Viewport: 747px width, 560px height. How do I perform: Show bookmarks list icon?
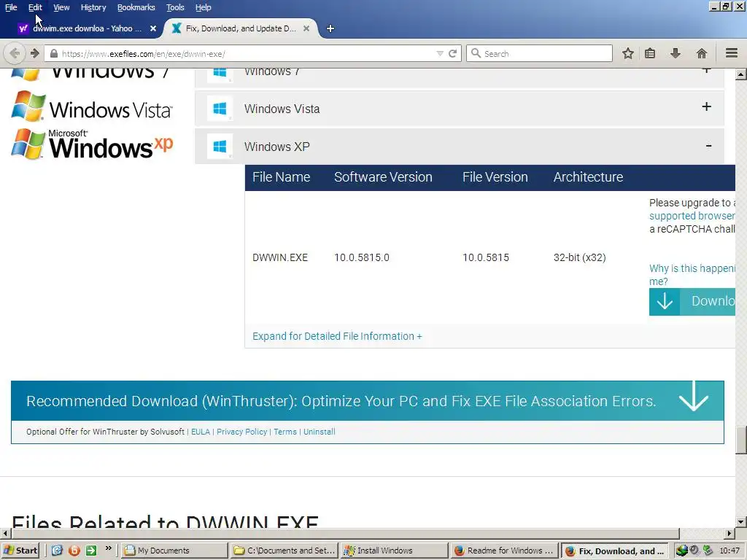click(x=650, y=53)
